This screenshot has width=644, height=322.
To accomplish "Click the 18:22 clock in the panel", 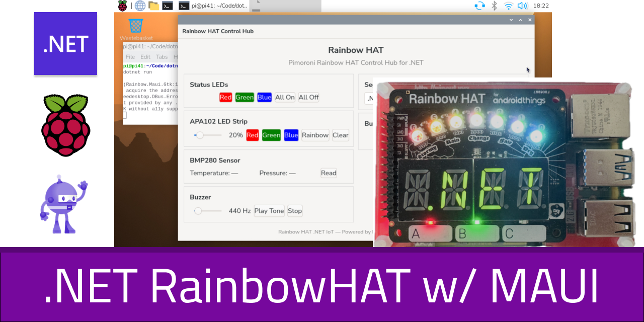I will pyautogui.click(x=541, y=6).
